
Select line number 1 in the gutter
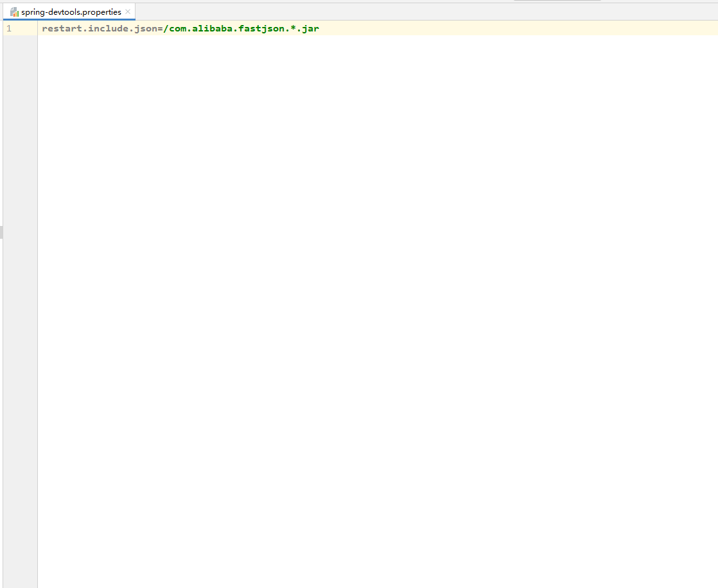(x=8, y=28)
